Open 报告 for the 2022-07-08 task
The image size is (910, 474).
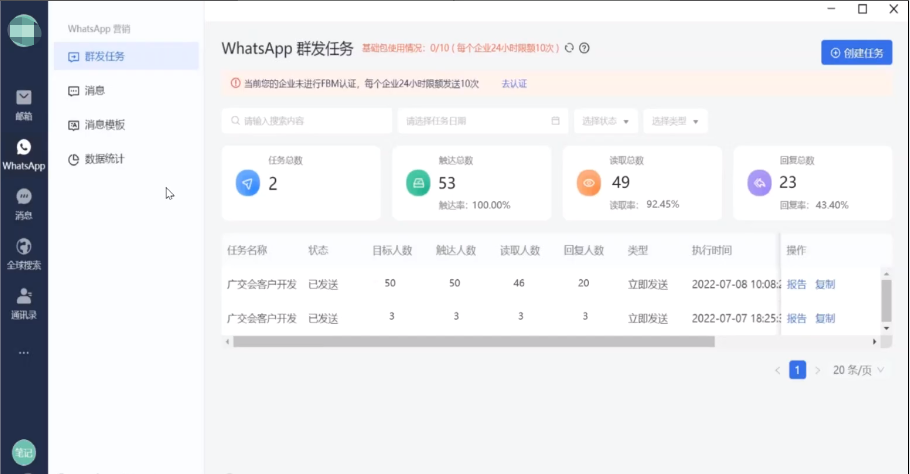796,284
